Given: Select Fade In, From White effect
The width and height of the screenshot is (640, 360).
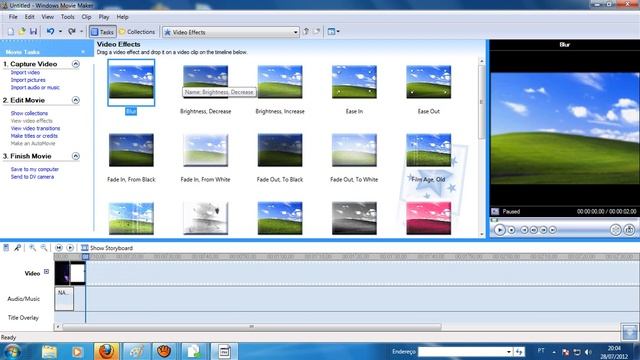Looking at the screenshot, I should tap(205, 150).
